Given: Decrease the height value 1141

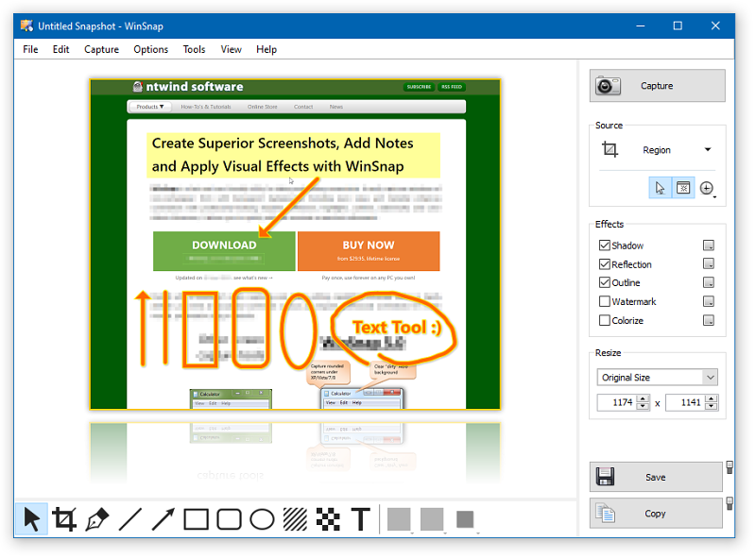Looking at the screenshot, I should point(712,406).
